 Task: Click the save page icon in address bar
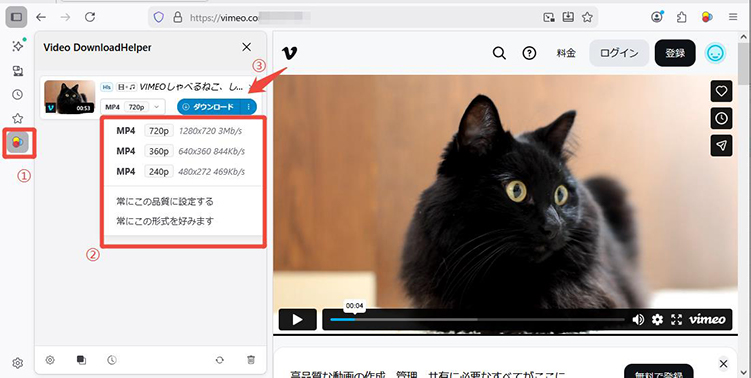568,17
